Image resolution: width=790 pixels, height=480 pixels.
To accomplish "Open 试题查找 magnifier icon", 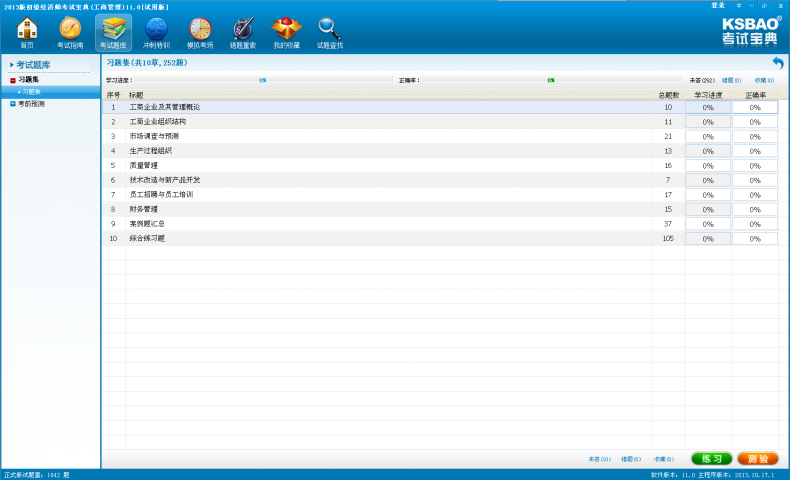I will [x=329, y=32].
